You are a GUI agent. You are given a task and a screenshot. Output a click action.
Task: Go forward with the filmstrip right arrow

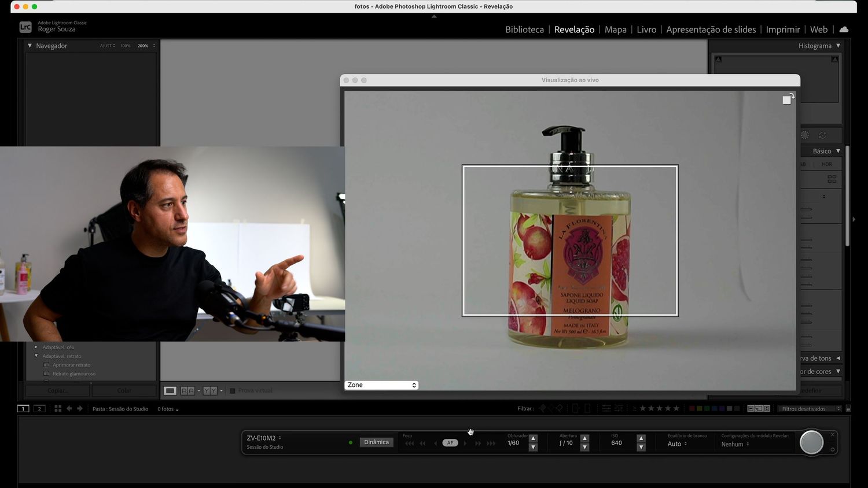pyautogui.click(x=80, y=409)
